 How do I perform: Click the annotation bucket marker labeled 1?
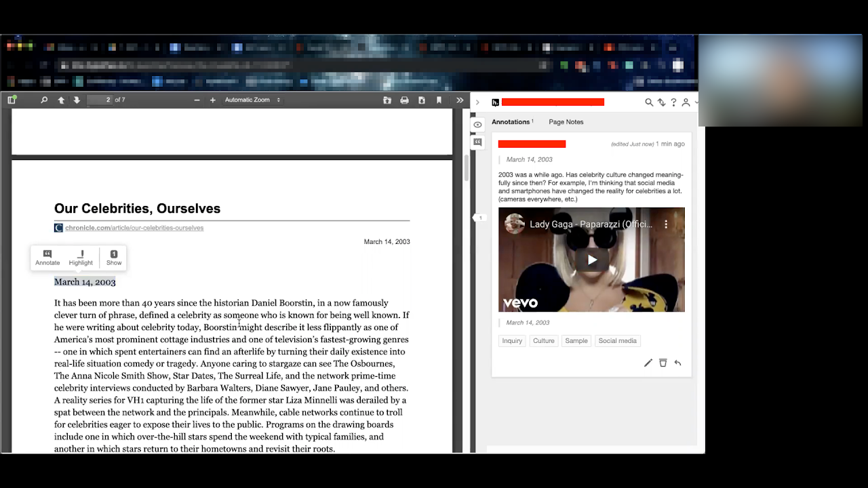[479, 218]
